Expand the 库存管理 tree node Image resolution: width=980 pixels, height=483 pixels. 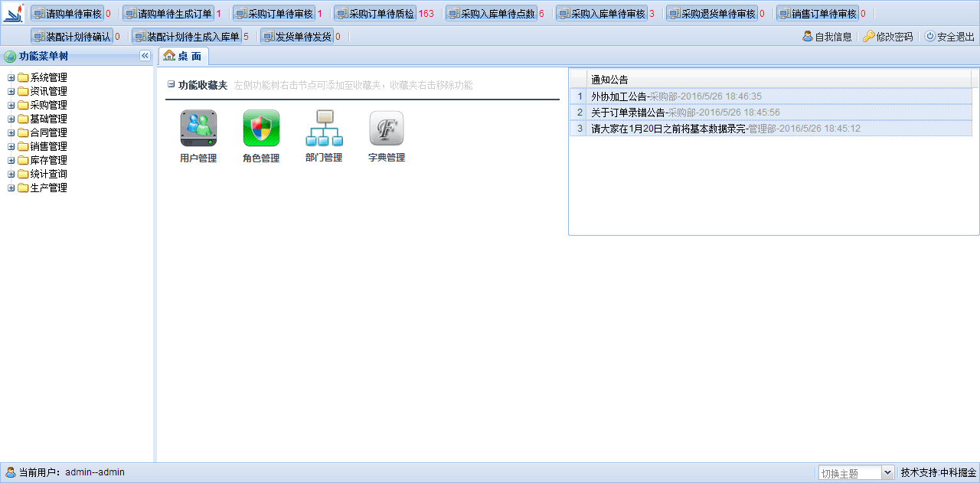point(11,161)
